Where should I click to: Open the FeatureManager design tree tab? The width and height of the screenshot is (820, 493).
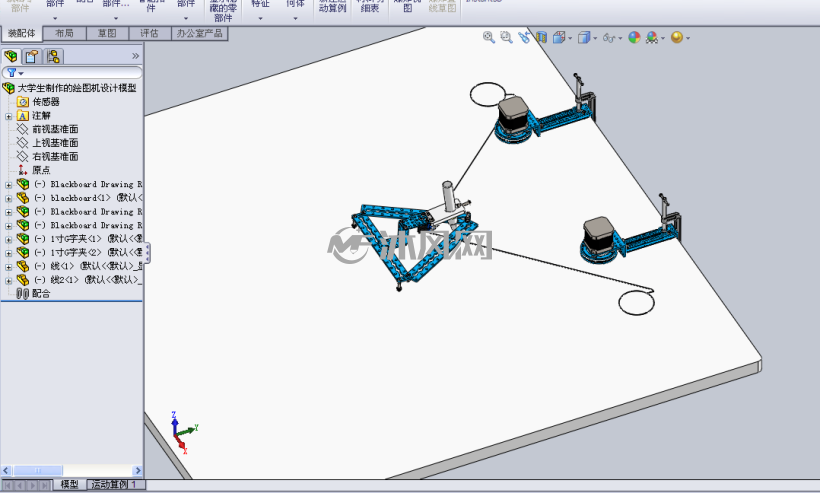(x=11, y=56)
